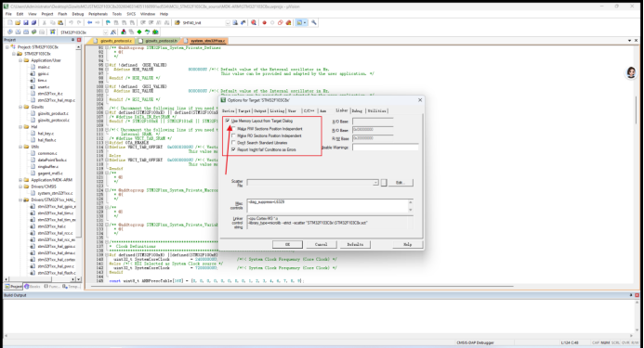Switch to the Target tab in Options dialog
This screenshot has height=348, width=644.
(244, 110)
